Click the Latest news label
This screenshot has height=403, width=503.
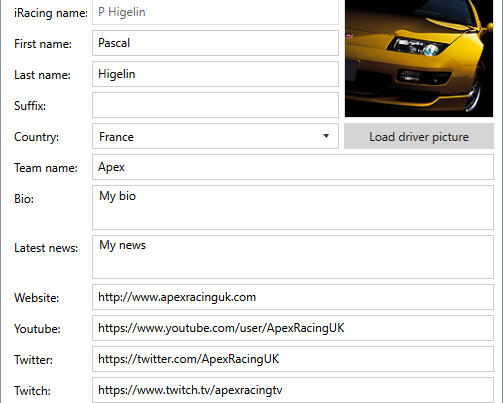46,248
